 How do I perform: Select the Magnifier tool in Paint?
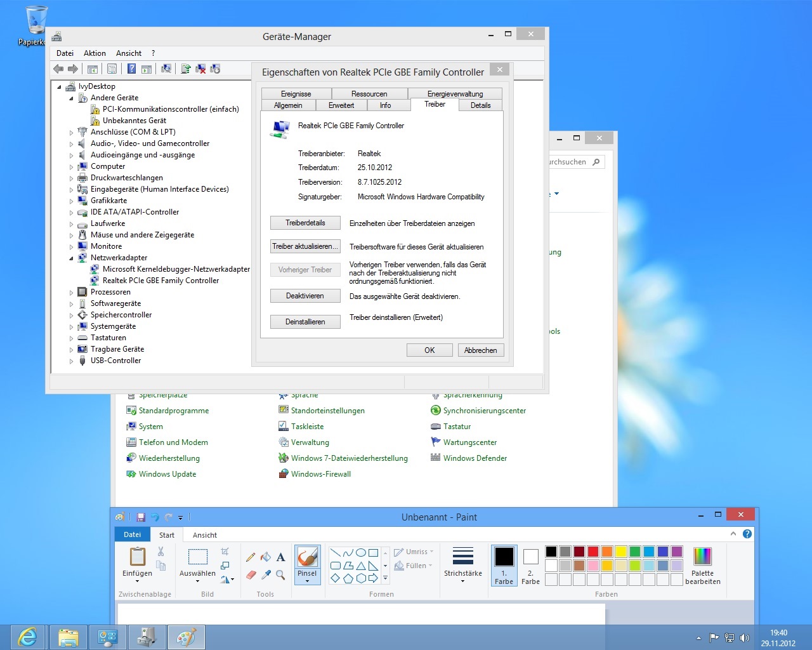pyautogui.click(x=280, y=574)
